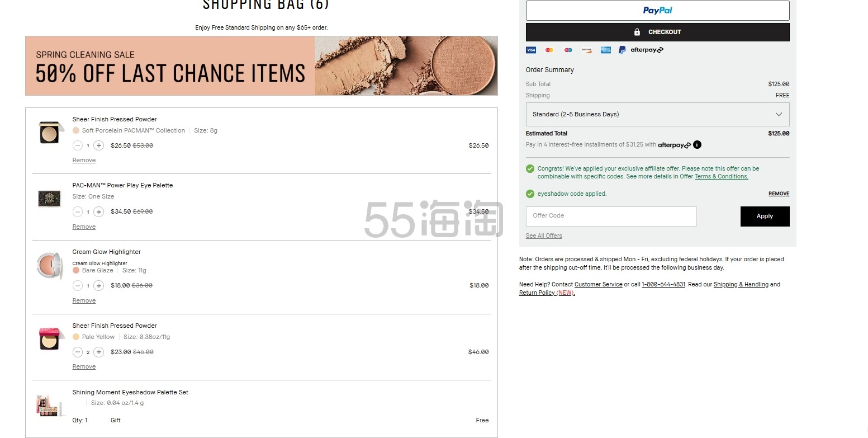This screenshot has height=438, width=868.
Task: Increase quantity of PAC-MAN Power Play Eye Palette
Action: 98,212
